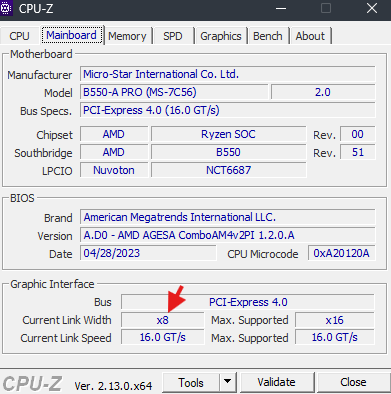The height and width of the screenshot is (394, 391).
Task: Open the Graphics tab
Action: [221, 36]
